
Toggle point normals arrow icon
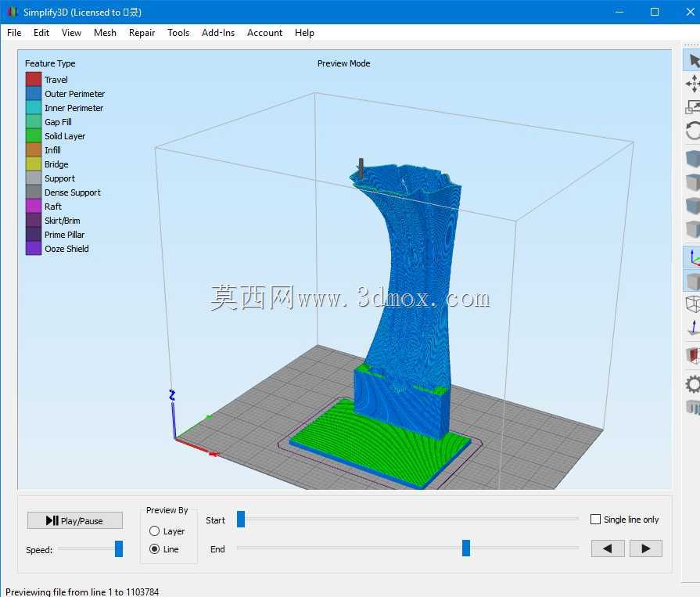point(693,327)
